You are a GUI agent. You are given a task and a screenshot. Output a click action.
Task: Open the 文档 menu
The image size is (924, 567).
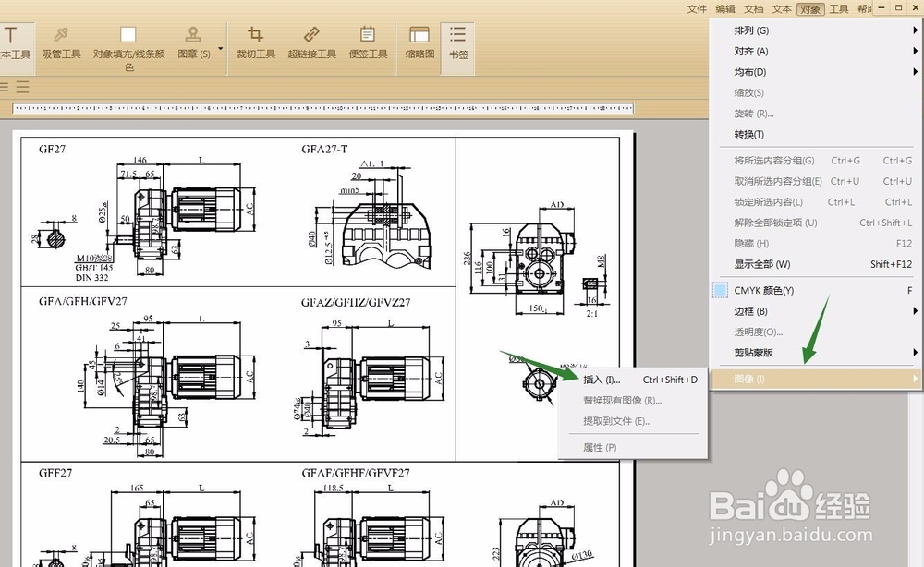coord(753,9)
